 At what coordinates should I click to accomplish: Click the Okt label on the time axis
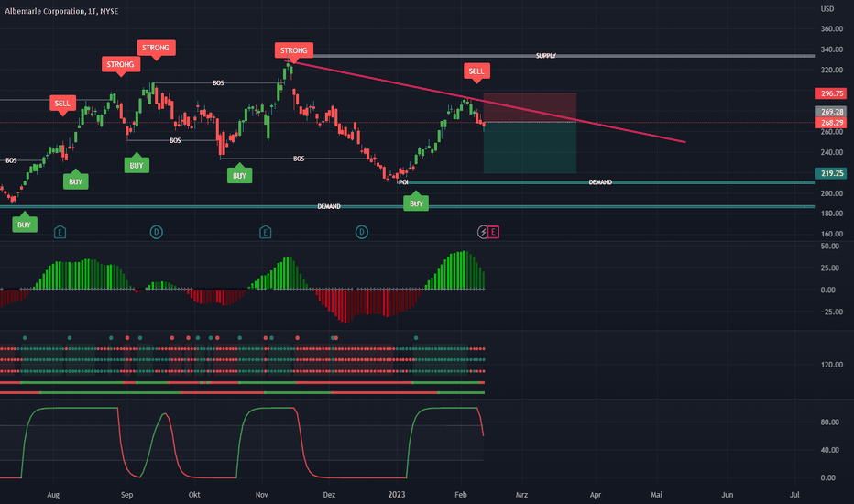click(x=194, y=495)
